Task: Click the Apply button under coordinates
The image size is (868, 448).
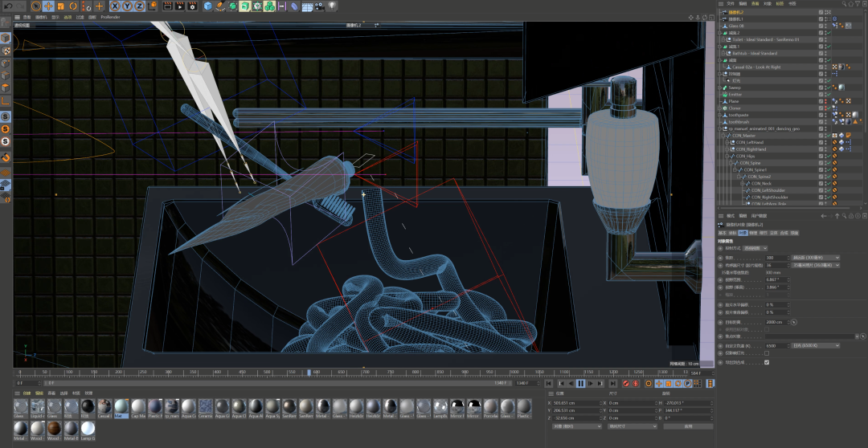Action: 688,426
